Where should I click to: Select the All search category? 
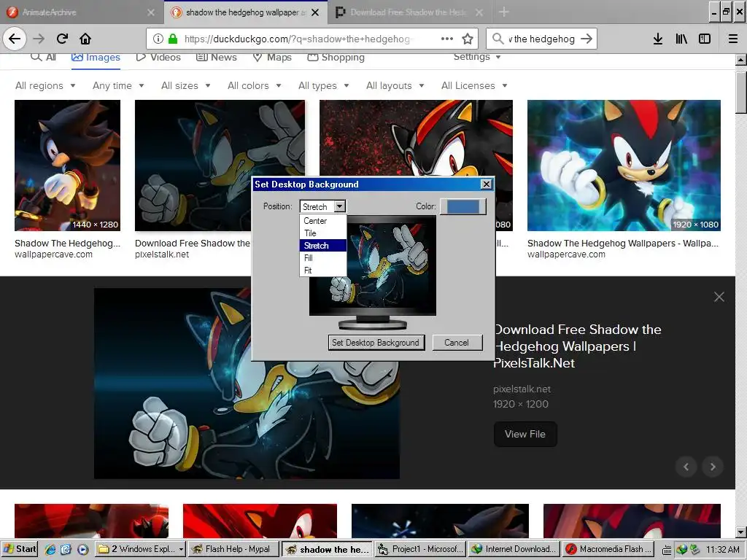click(x=43, y=58)
